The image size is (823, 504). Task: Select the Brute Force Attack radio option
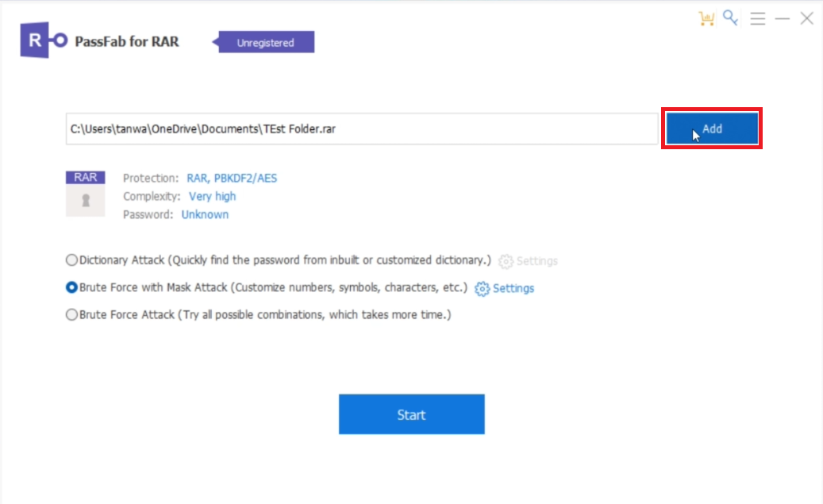click(x=72, y=314)
